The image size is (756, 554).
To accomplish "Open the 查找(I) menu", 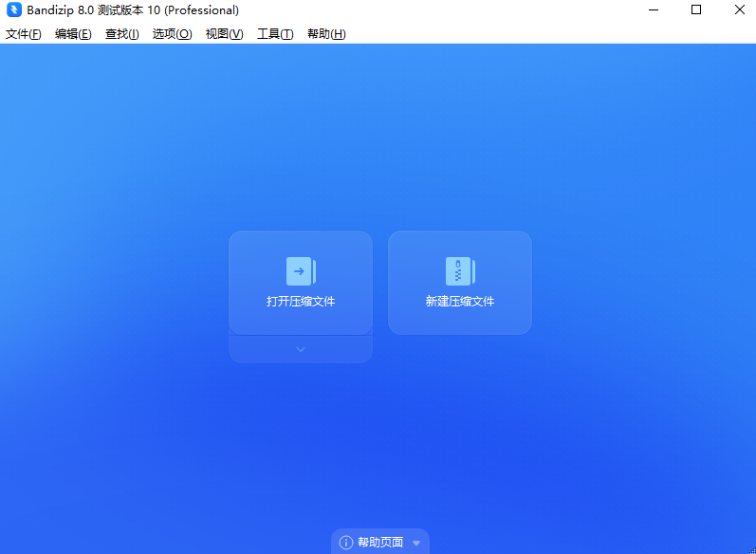I will tap(122, 34).
